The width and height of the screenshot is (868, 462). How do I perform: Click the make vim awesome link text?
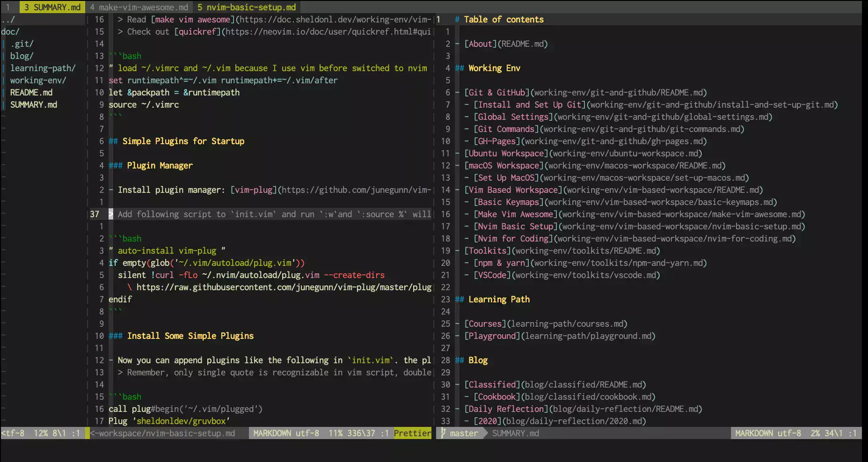(193, 19)
